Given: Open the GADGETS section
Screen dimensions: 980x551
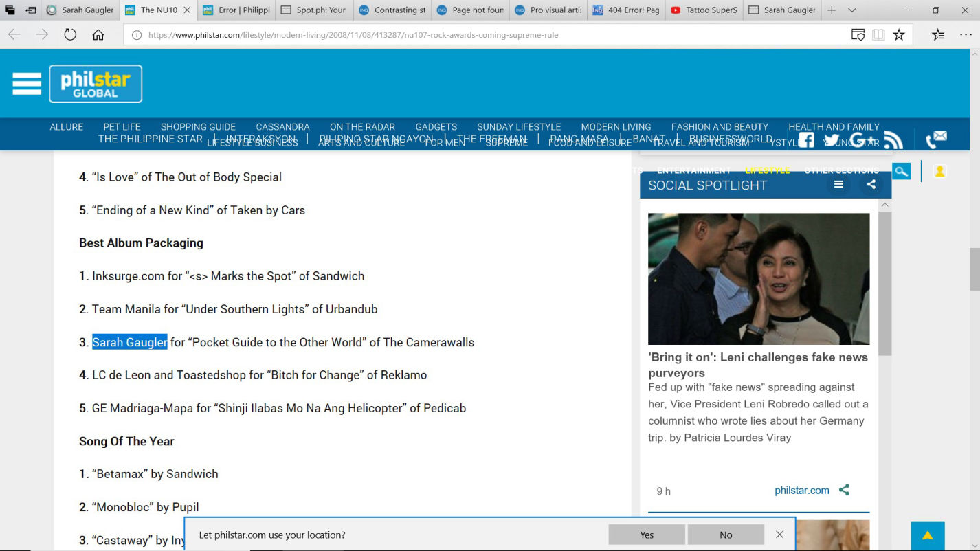Looking at the screenshot, I should [x=436, y=127].
